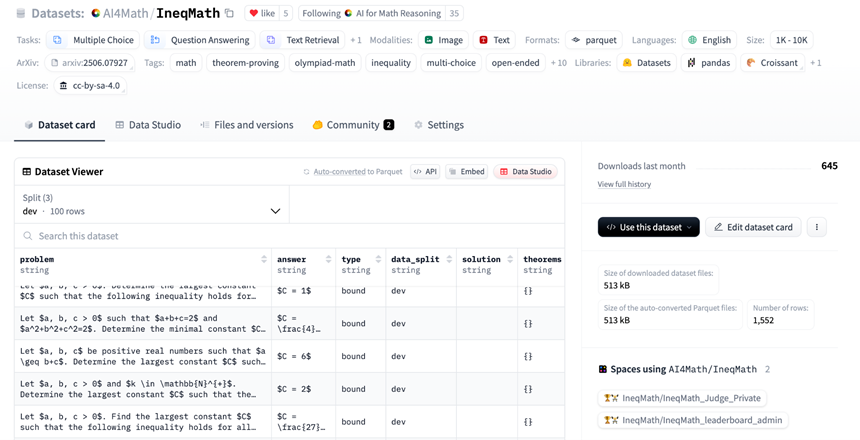
Task: Select the row with answer $C = 6$
Action: [290, 356]
